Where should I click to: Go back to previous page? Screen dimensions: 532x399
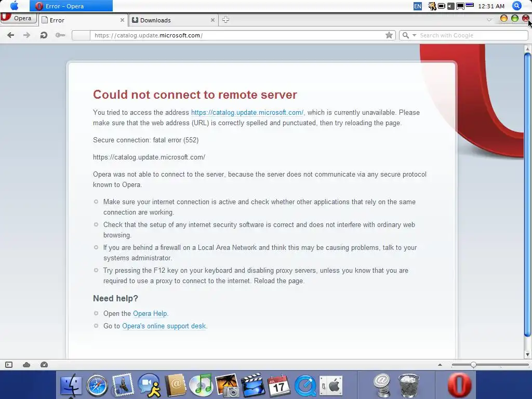(x=10, y=35)
